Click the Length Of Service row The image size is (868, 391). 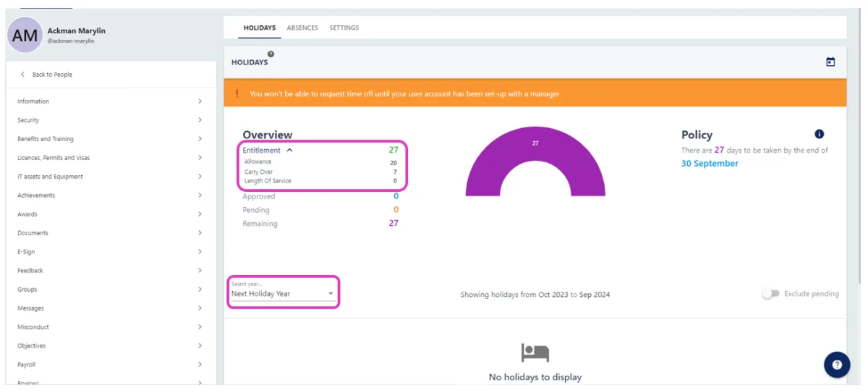tap(320, 181)
